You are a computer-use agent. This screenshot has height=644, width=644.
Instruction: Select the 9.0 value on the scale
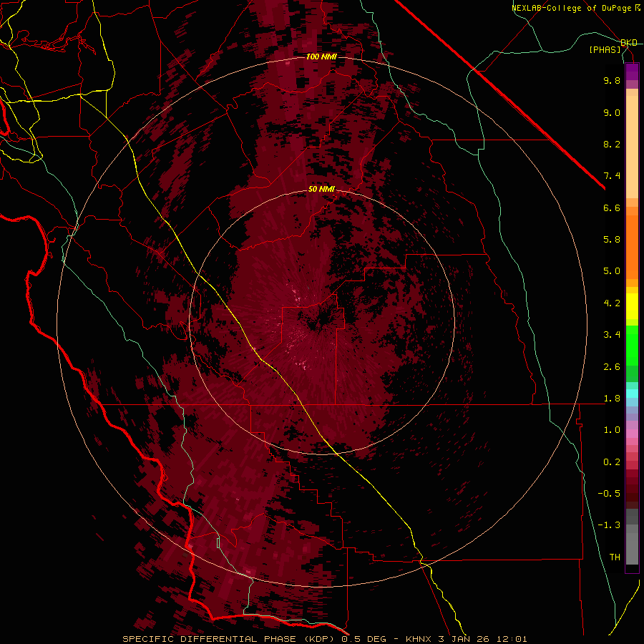coord(612,112)
